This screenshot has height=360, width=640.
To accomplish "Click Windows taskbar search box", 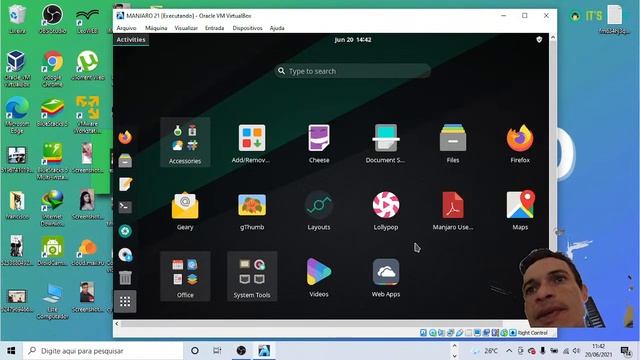I will 103,351.
